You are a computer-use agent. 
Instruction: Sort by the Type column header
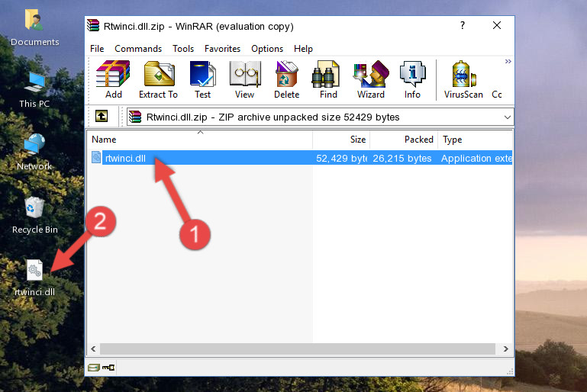[x=475, y=139]
